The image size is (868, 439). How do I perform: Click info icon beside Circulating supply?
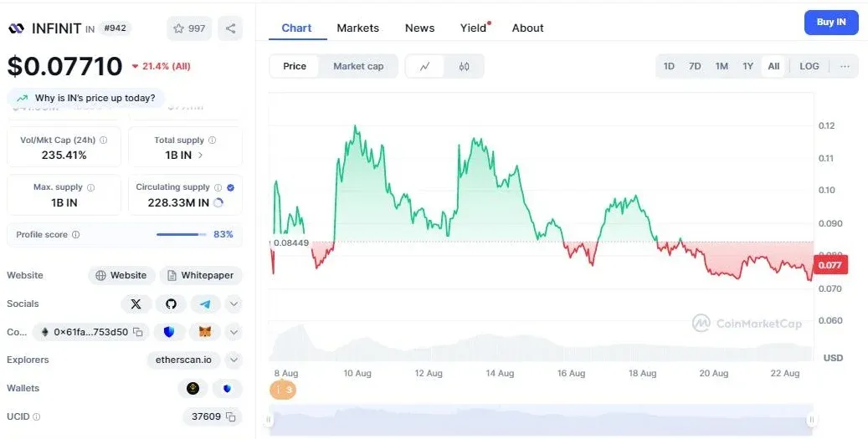[218, 187]
